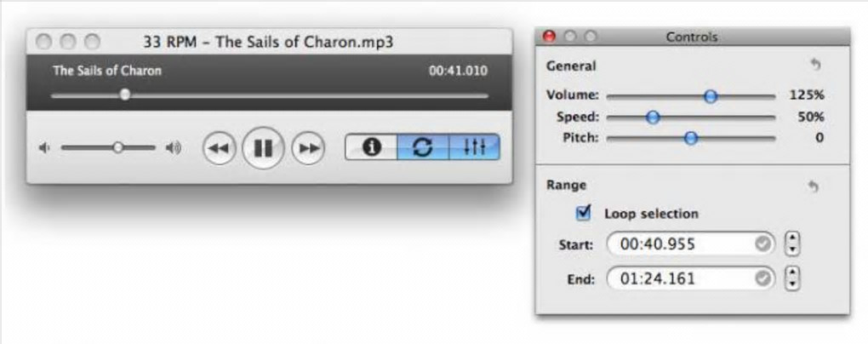Click the fast-forward button

point(308,148)
